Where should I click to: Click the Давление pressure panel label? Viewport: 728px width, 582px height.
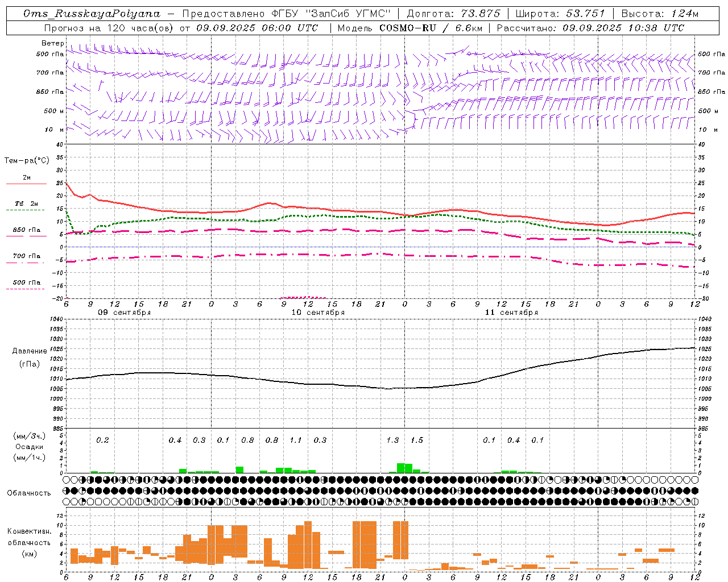[x=30, y=351]
